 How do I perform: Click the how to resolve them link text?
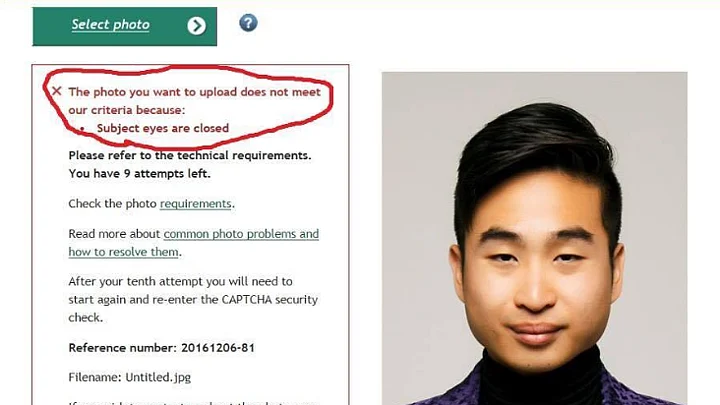pos(124,252)
